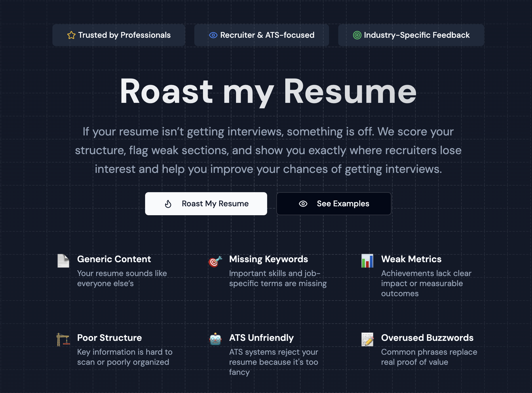Click the ATS Unfriendly feature title
Image resolution: width=532 pixels, height=393 pixels.
(261, 338)
